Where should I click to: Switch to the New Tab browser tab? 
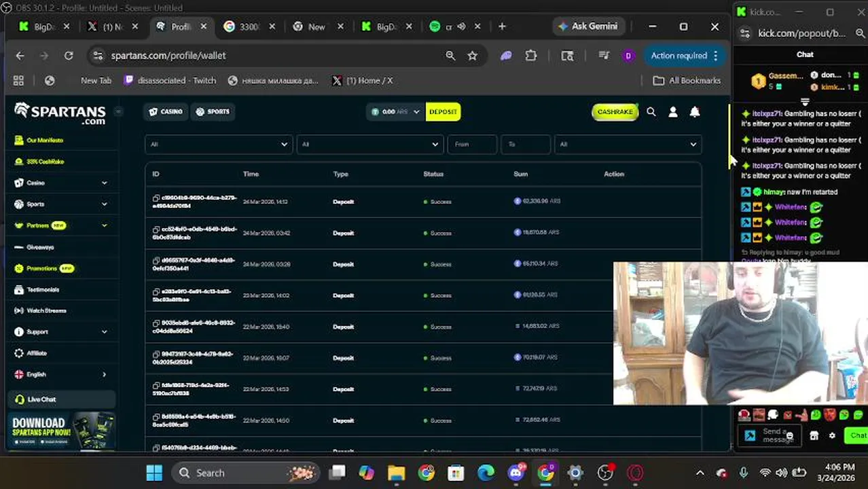(317, 26)
